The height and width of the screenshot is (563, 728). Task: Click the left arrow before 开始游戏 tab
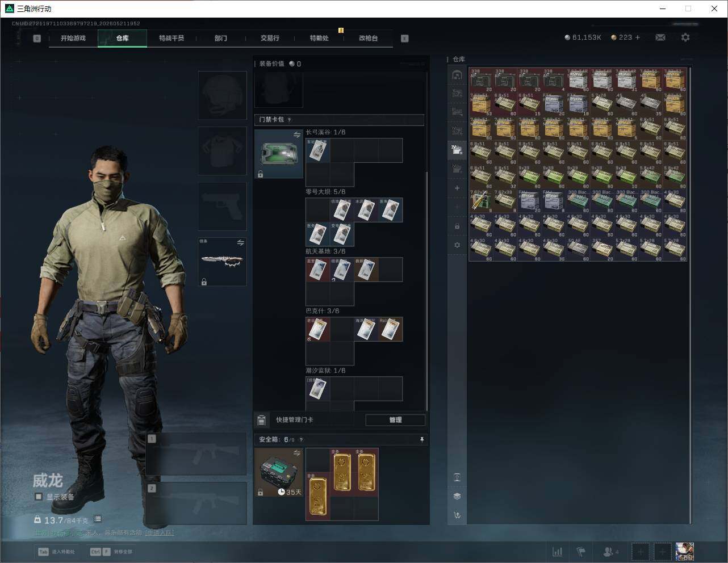point(37,39)
